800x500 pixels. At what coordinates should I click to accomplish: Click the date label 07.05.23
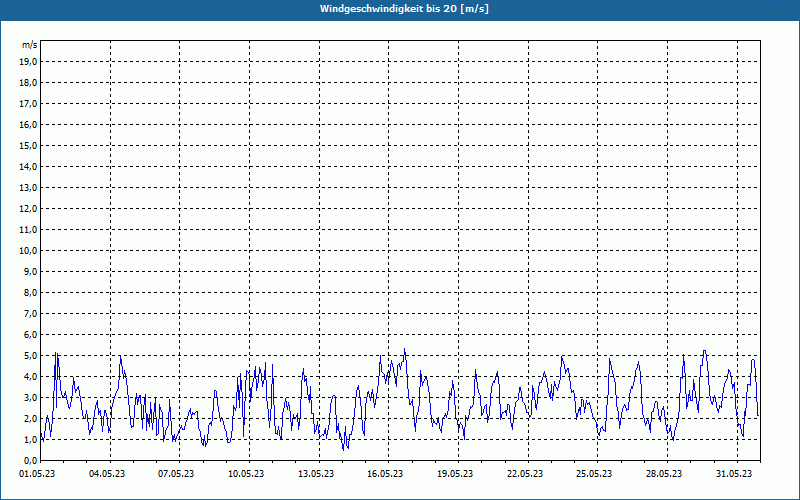coord(176,474)
